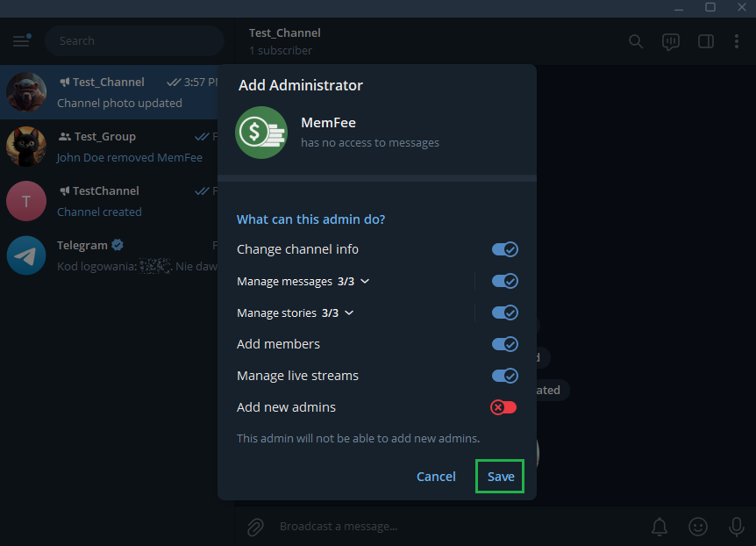Click MemFee's dollar-coin avatar

click(x=261, y=133)
